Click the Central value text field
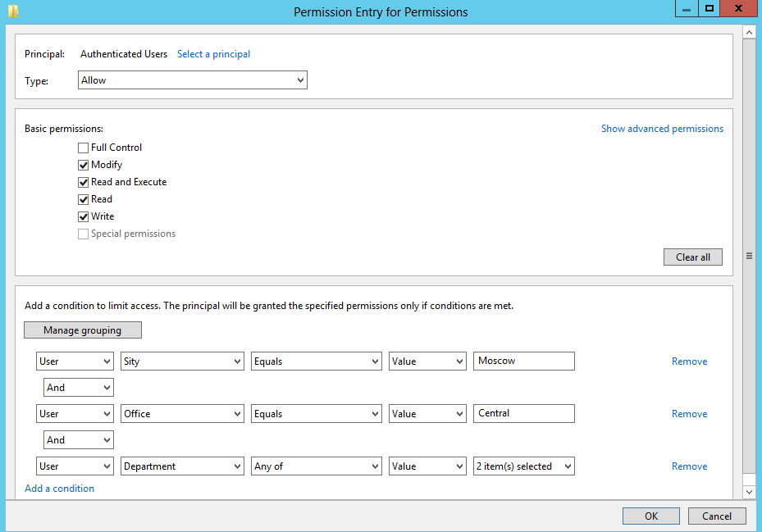Image resolution: width=762 pixels, height=532 pixels. tap(524, 413)
